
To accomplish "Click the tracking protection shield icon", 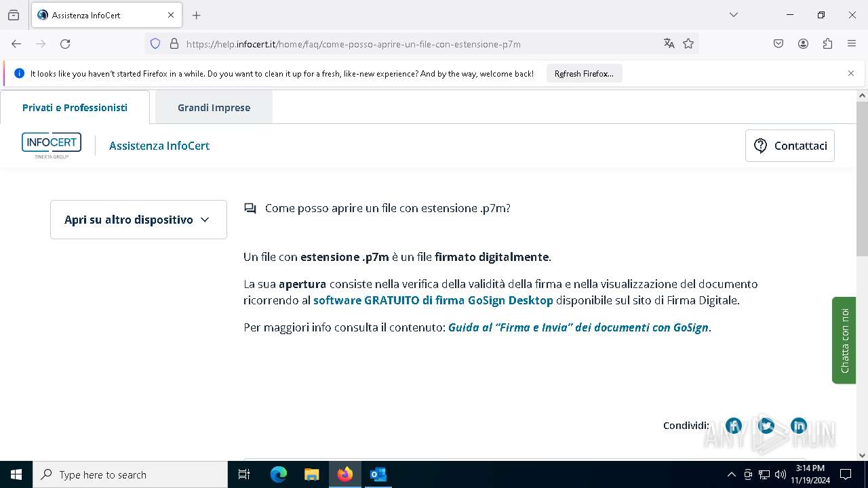I will pyautogui.click(x=155, y=43).
